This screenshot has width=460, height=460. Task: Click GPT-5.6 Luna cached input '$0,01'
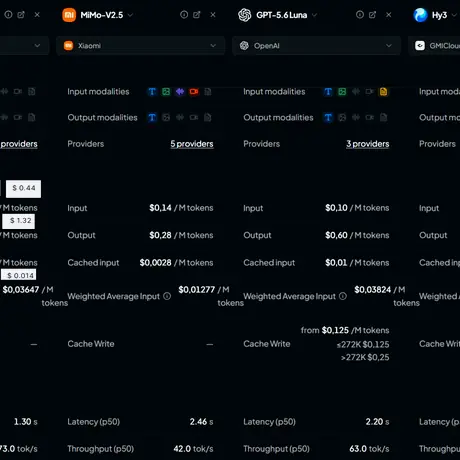[x=336, y=263]
